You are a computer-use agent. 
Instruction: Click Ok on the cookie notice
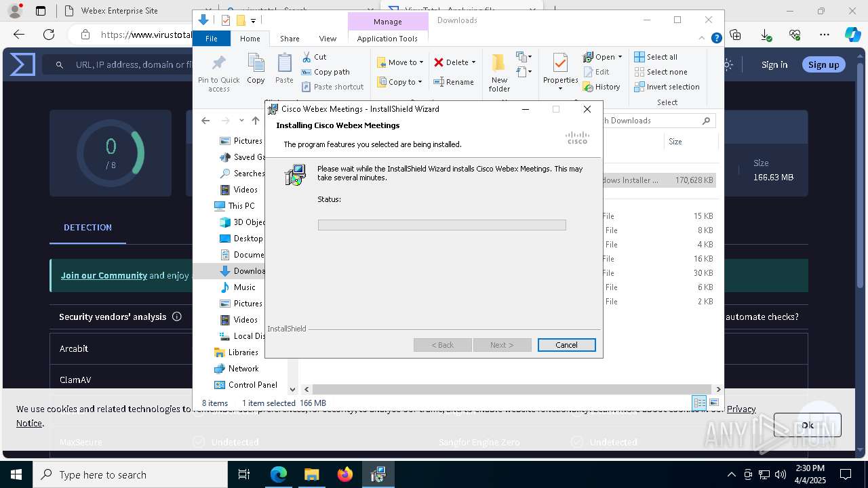pyautogui.click(x=808, y=425)
